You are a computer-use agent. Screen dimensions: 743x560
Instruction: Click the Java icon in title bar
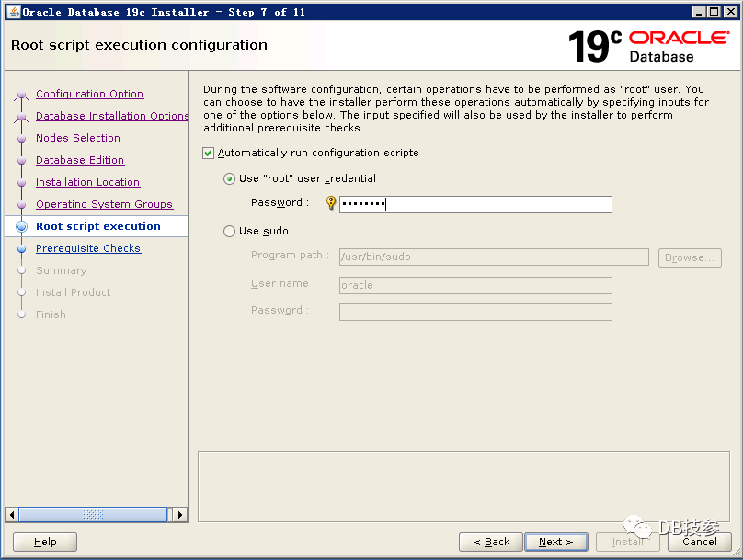tap(11, 12)
